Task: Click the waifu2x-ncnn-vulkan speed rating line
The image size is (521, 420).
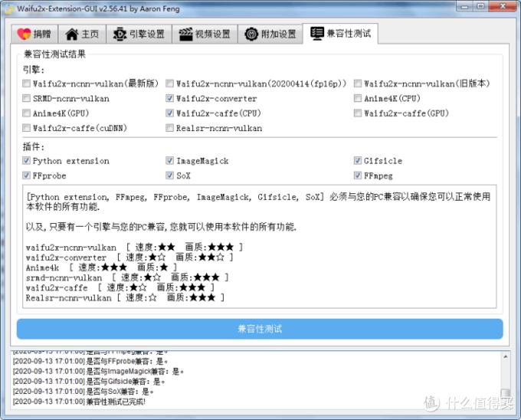Action: (x=135, y=248)
